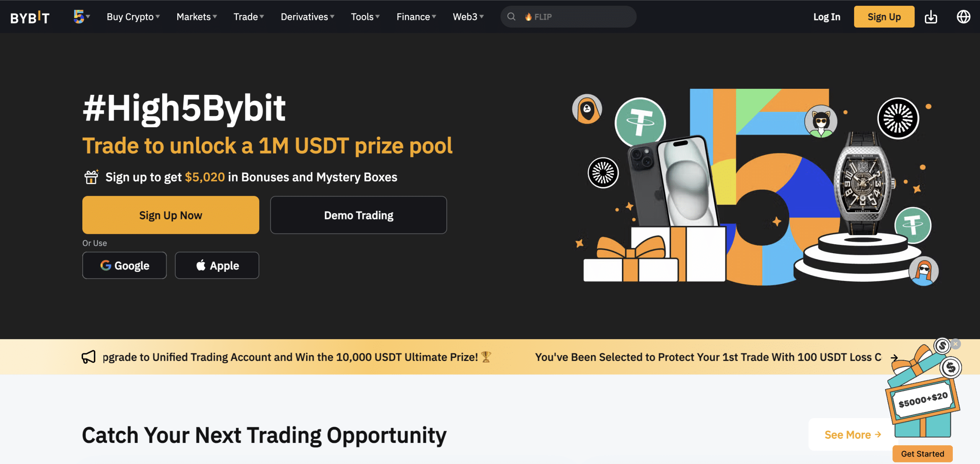Click the Demo Trading button

click(x=358, y=214)
